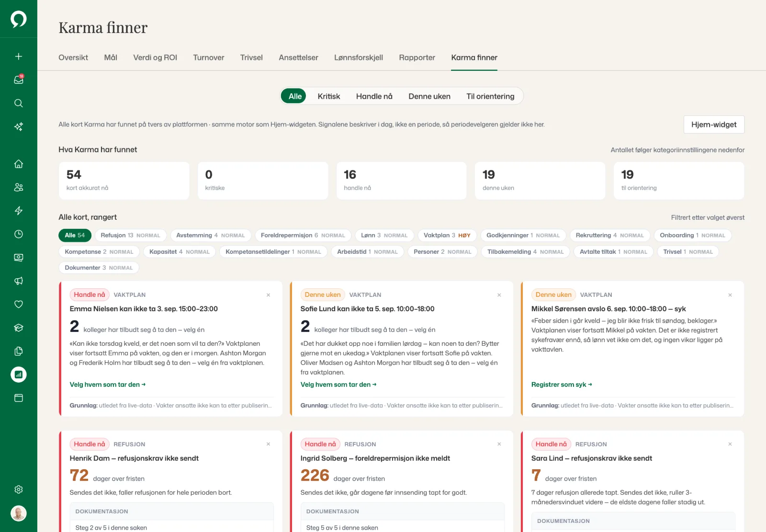Viewport: 766px width, 532px height.
Task: Click the '16 handle nå' summary card
Action: pos(401,181)
